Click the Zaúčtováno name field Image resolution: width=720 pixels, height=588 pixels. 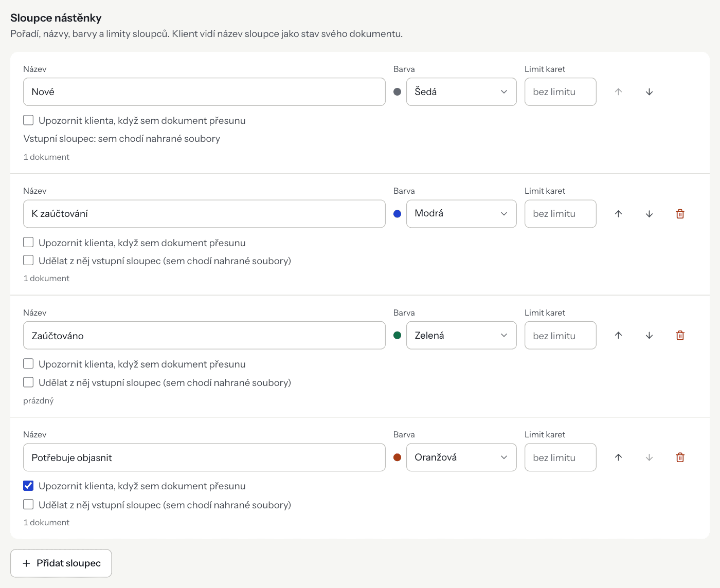204,336
